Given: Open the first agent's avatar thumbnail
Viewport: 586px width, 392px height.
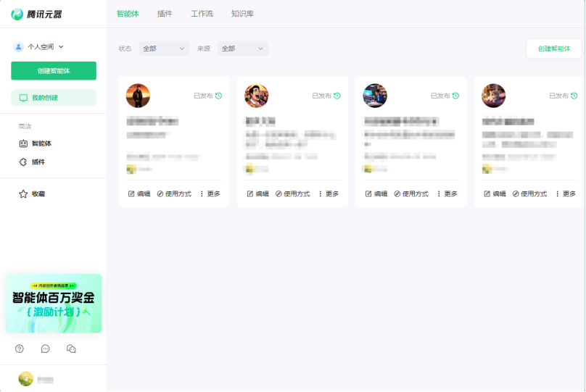Looking at the screenshot, I should [x=138, y=96].
